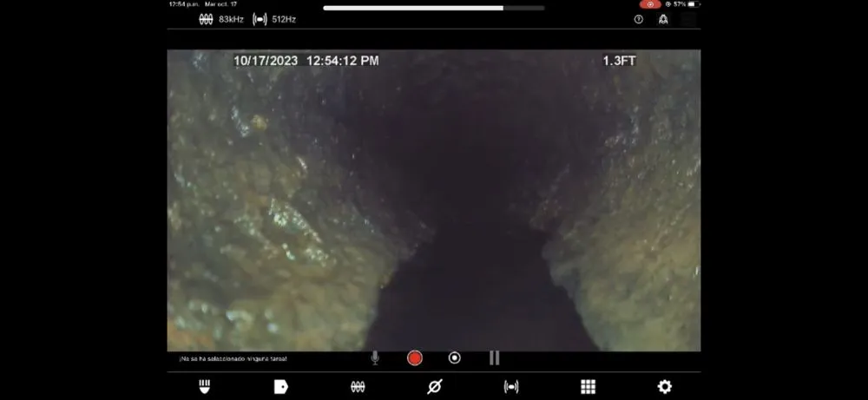Add a tag label
The width and height of the screenshot is (868, 400).
point(280,387)
